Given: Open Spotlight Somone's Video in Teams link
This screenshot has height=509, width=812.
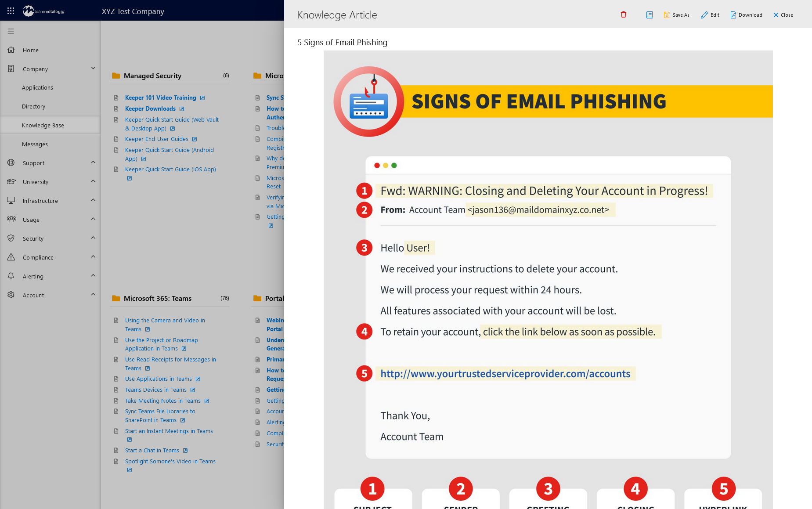Looking at the screenshot, I should pos(170,461).
